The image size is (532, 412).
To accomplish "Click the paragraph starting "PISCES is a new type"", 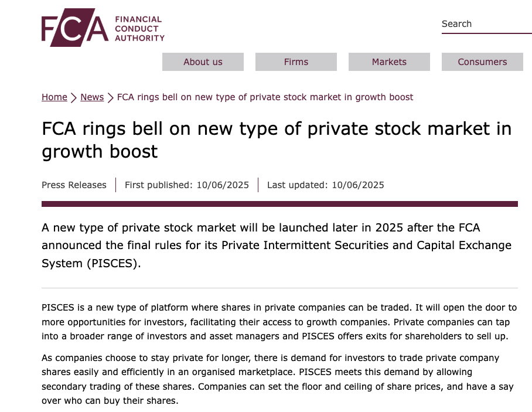I will click(279, 322).
